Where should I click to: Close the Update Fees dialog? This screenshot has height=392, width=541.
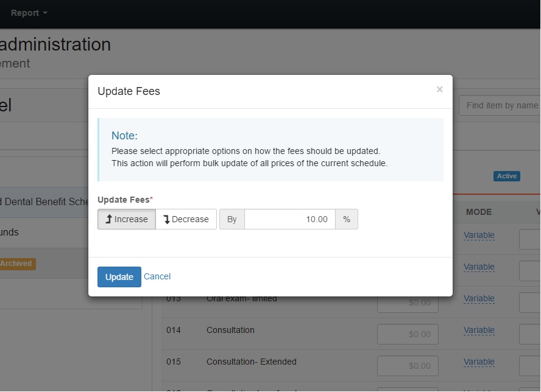point(439,89)
